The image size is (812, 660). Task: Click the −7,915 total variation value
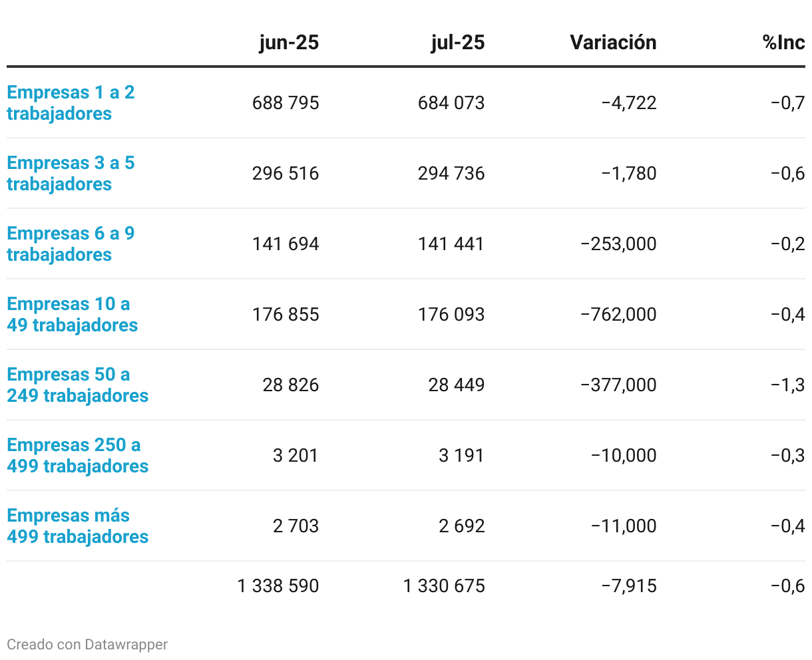pos(629,586)
